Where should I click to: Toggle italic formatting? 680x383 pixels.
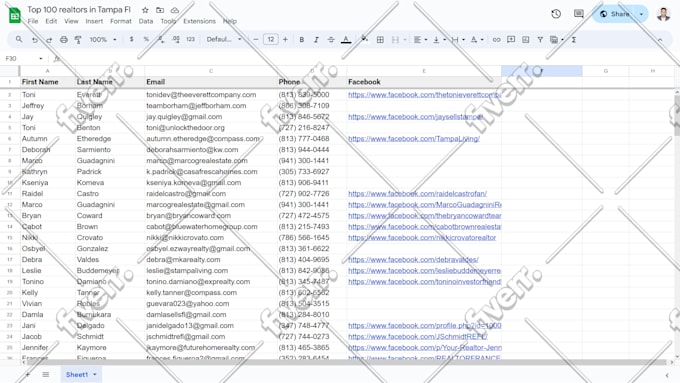pos(316,39)
